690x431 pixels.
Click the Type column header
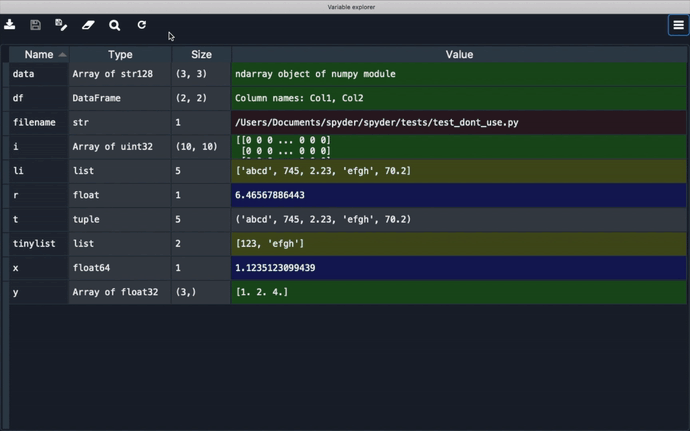[120, 54]
